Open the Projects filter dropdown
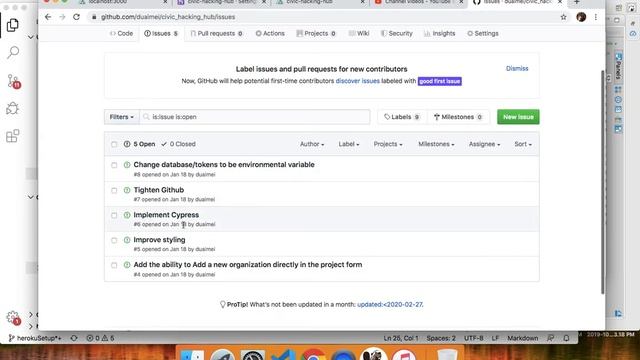 point(388,144)
